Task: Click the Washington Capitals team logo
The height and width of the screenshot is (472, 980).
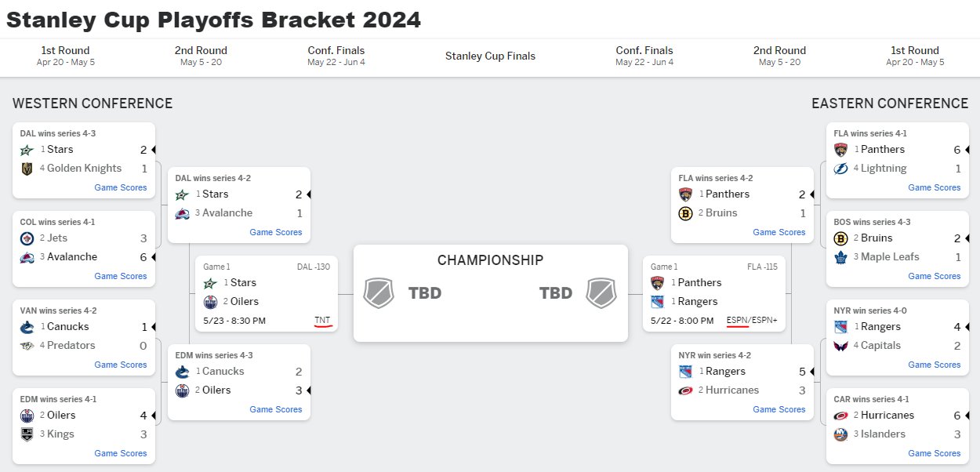Action: pyautogui.click(x=840, y=346)
